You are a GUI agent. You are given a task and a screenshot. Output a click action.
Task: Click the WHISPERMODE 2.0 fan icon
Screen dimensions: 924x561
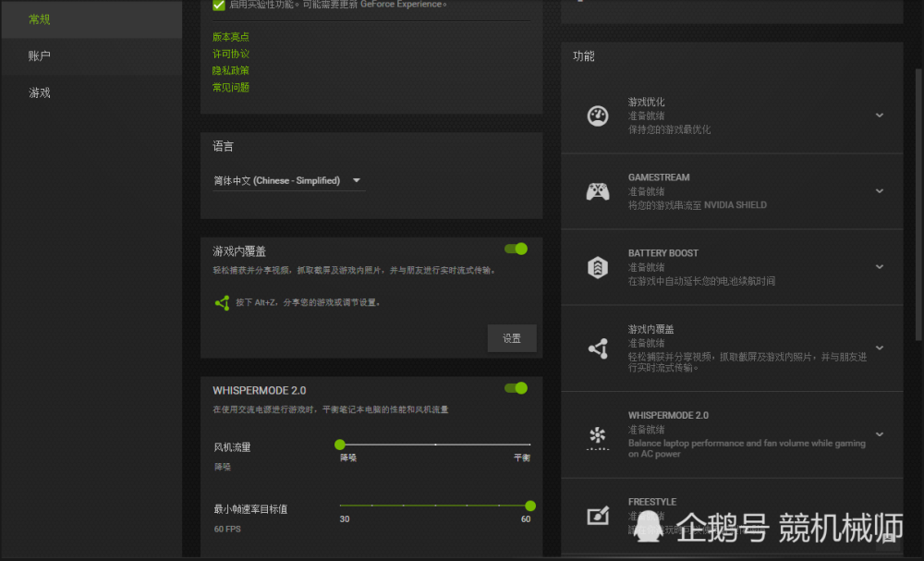pos(598,438)
